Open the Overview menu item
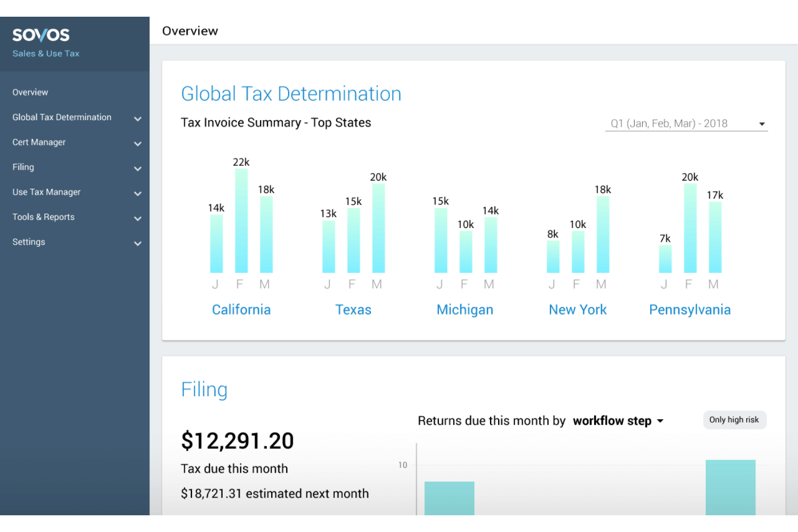The height and width of the screenshot is (532, 798). coord(30,92)
